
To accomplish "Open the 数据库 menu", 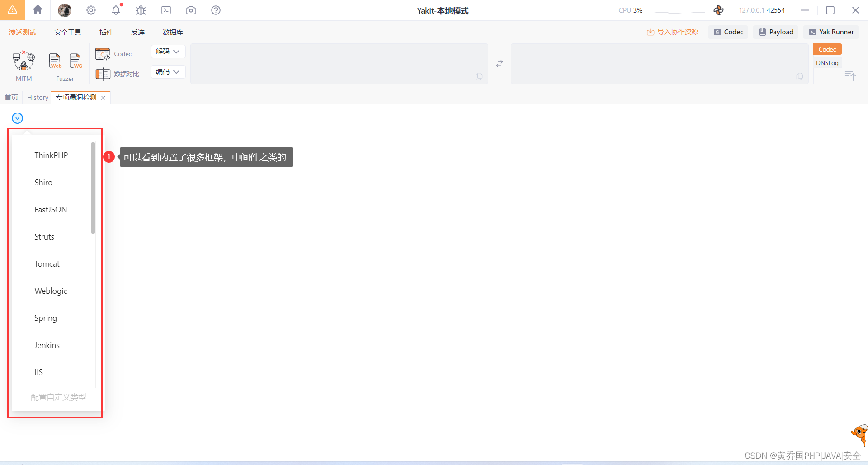I will click(x=173, y=32).
